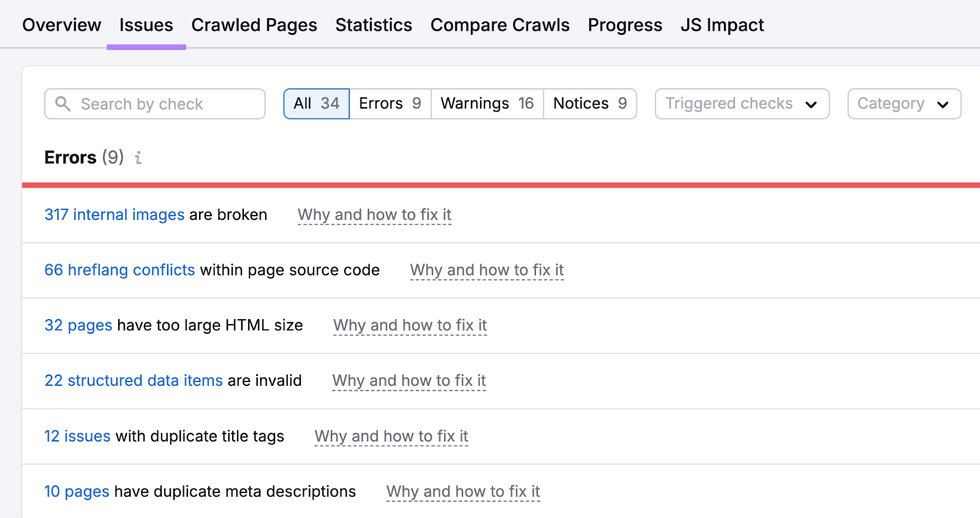Switch to the Overview tab
The width and height of the screenshot is (980, 518).
point(61,25)
